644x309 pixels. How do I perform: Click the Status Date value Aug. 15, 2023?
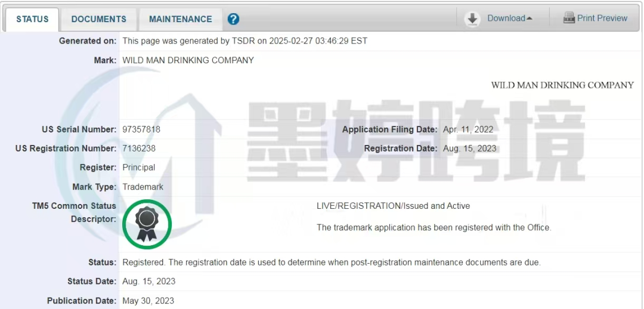148,282
